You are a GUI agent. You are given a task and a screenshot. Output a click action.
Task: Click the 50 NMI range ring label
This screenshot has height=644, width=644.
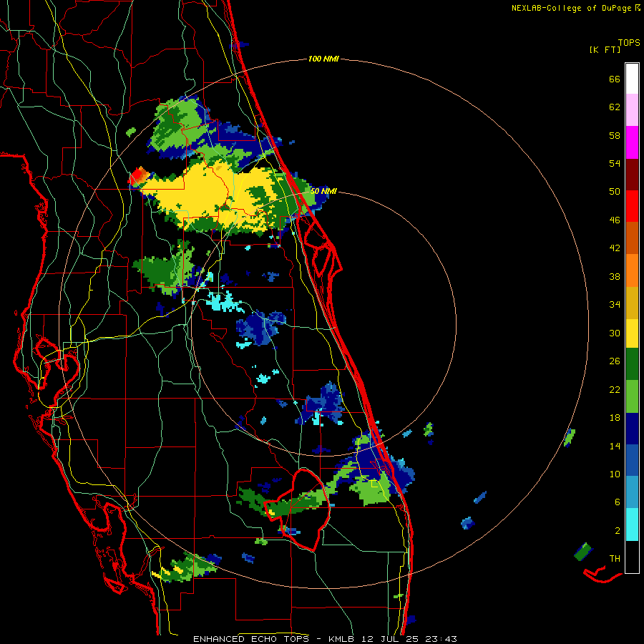[323, 191]
